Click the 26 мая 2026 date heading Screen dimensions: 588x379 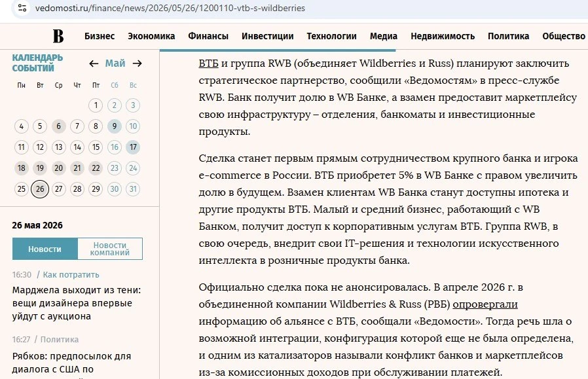click(37, 225)
